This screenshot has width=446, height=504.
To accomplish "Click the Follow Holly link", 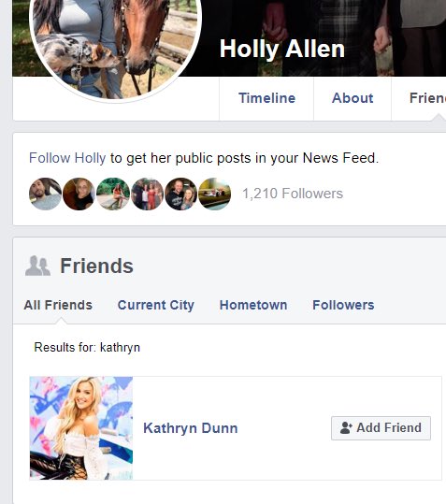I will click(67, 158).
